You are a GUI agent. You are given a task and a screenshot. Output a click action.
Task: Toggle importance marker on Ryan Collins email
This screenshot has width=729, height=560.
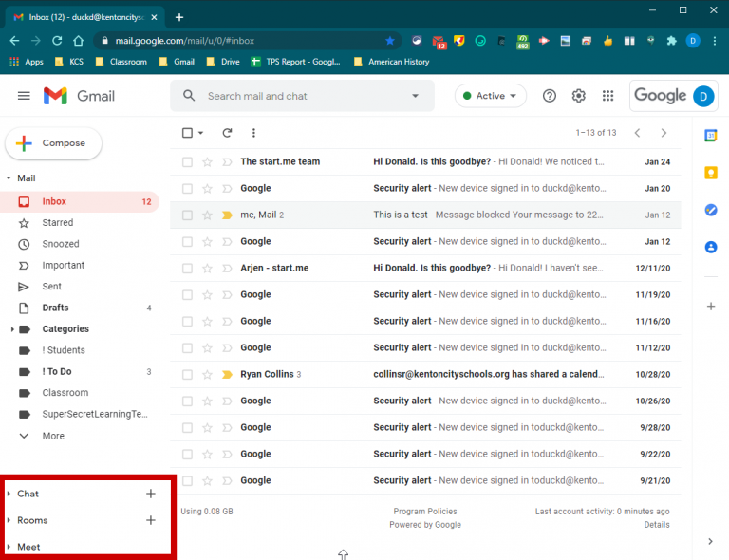(x=227, y=375)
